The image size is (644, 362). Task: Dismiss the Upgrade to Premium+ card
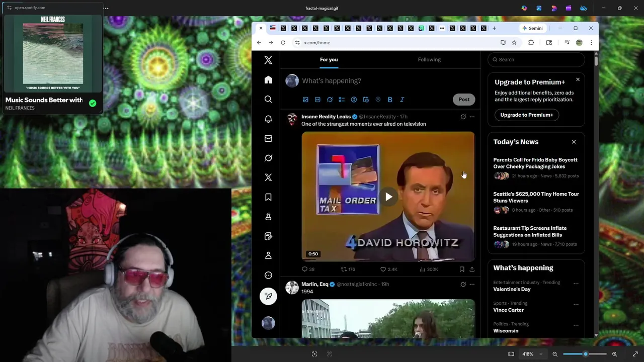click(578, 79)
